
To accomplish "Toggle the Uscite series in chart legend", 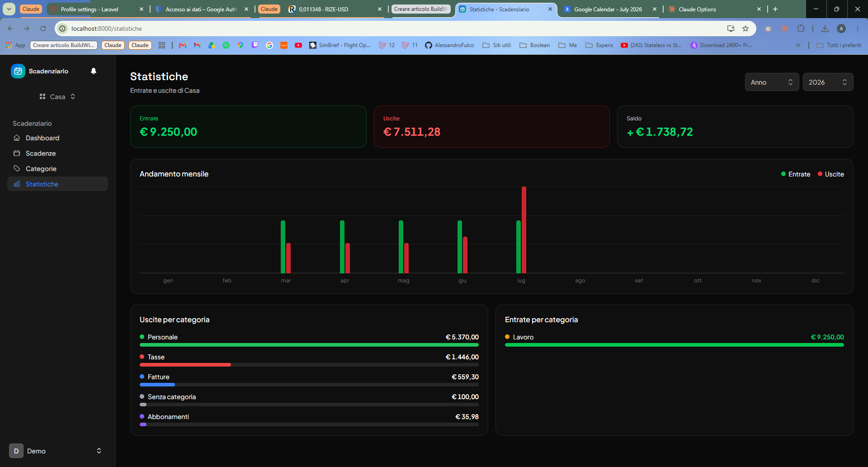I will pyautogui.click(x=831, y=174).
